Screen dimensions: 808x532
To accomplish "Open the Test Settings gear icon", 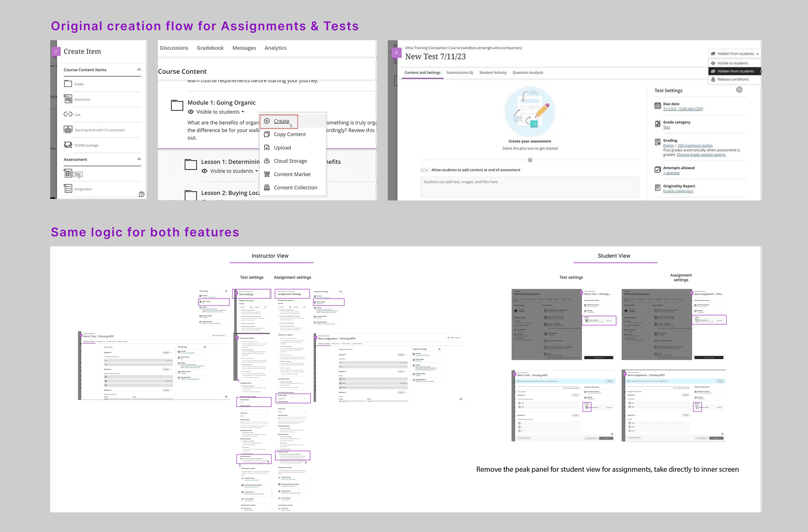I will click(x=739, y=89).
